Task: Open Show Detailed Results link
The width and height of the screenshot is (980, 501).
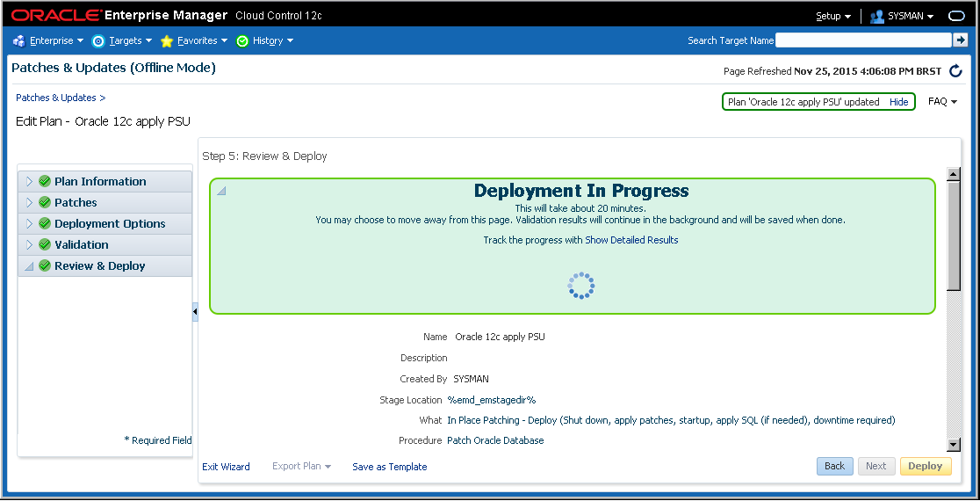Action: (631, 240)
